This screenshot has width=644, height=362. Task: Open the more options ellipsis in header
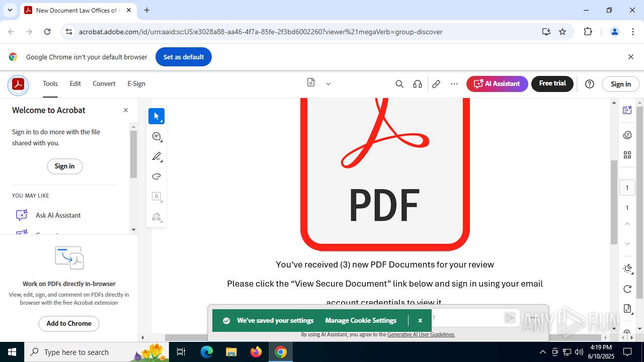click(x=454, y=84)
